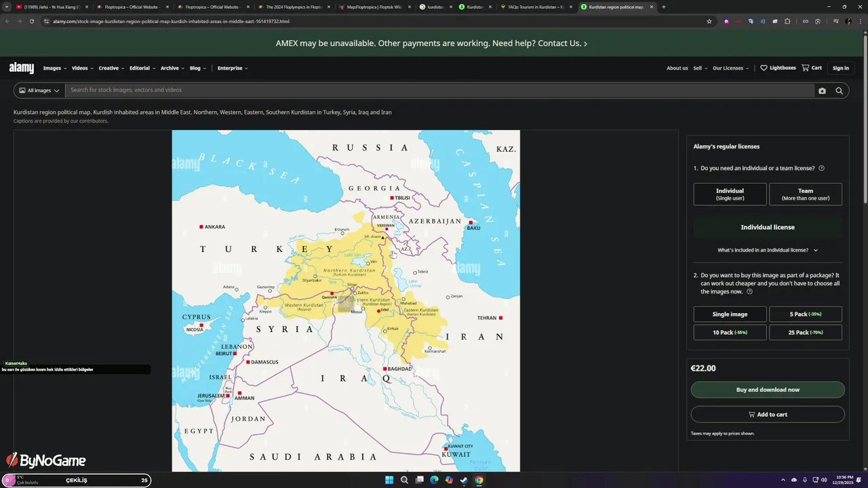Screen dimensions: 868x488
Task: Click Add to cart button
Action: point(768,414)
